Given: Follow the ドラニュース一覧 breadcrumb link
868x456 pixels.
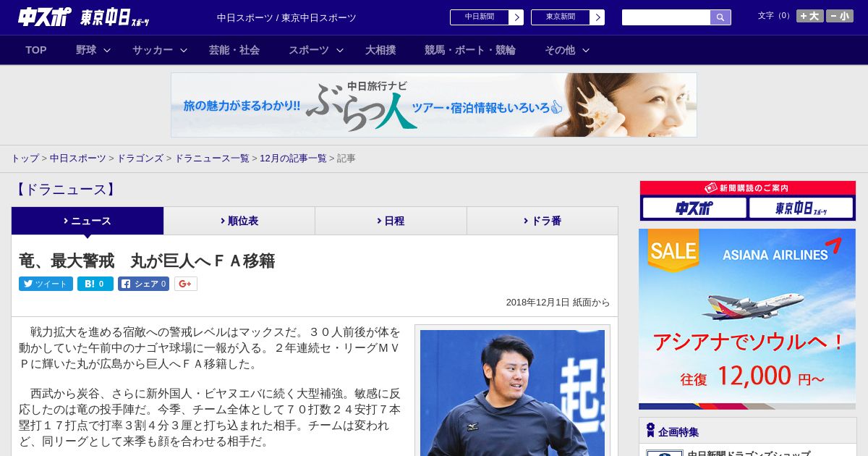Looking at the screenshot, I should (x=212, y=158).
